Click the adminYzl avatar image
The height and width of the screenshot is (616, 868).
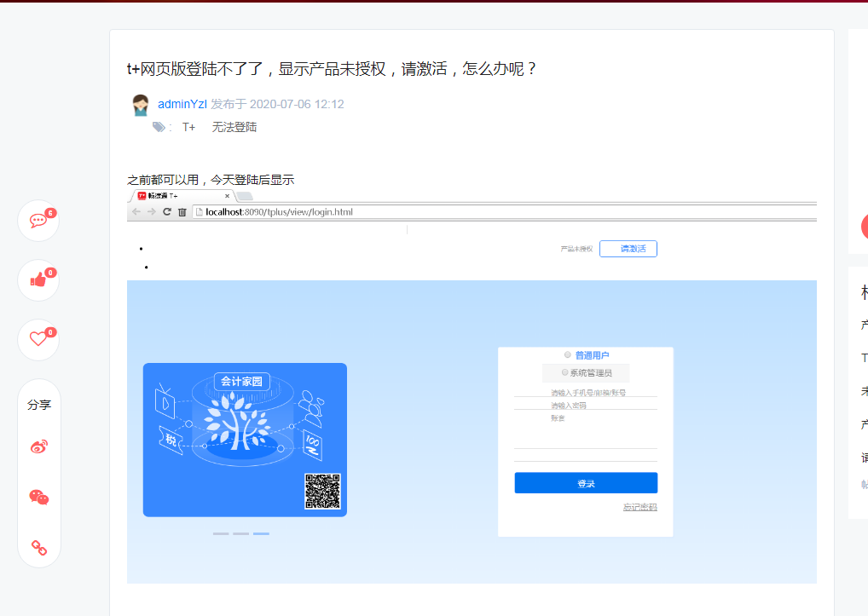[x=141, y=105]
